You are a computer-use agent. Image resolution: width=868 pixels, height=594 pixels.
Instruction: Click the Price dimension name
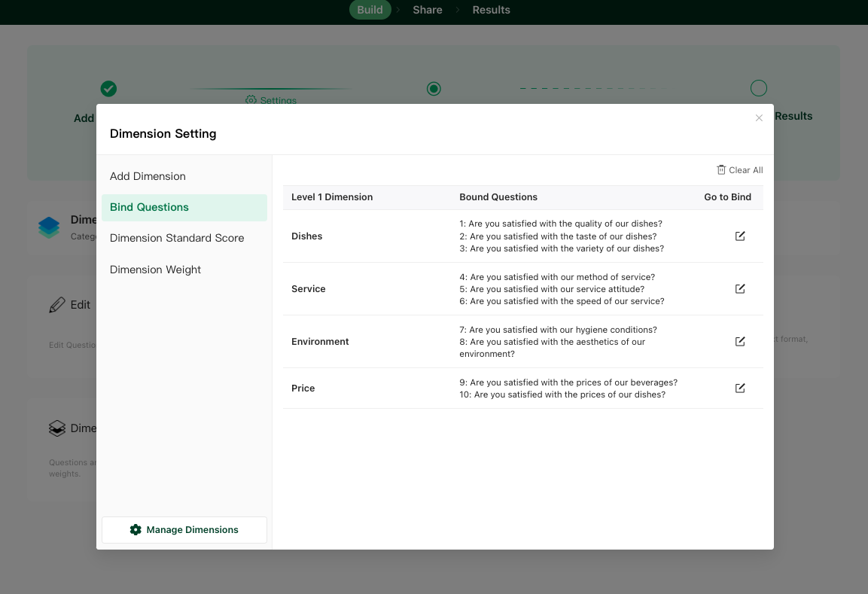(303, 388)
